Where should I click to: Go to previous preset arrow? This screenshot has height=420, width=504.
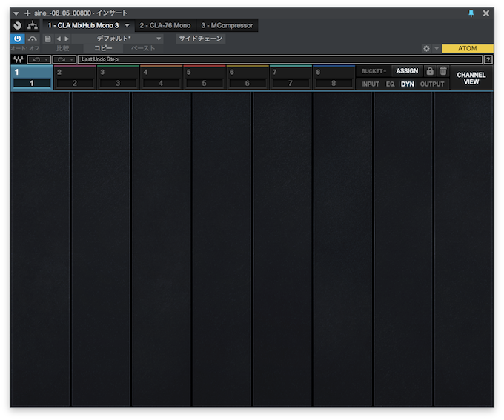[59, 39]
